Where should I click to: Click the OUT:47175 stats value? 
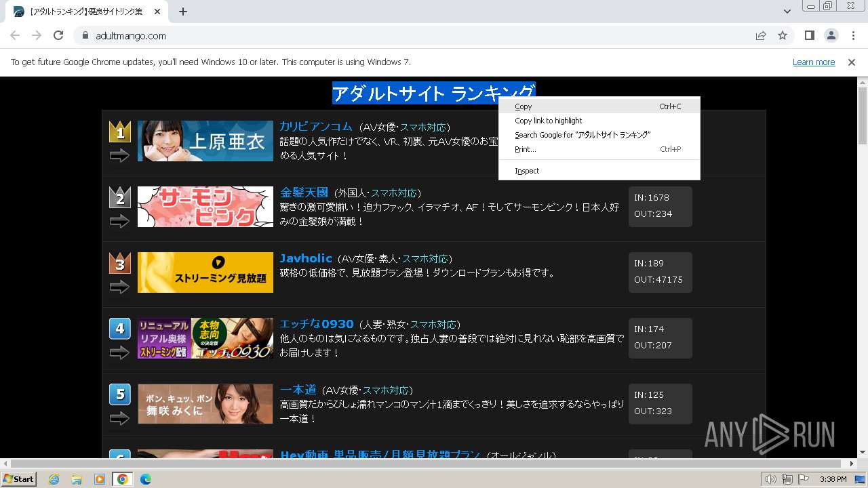[658, 280]
